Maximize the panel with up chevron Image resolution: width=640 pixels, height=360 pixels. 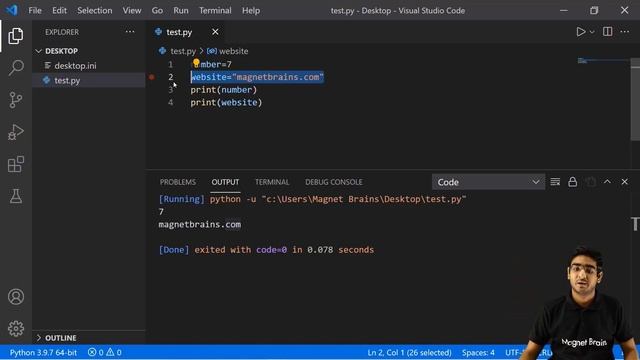pyautogui.click(x=607, y=182)
